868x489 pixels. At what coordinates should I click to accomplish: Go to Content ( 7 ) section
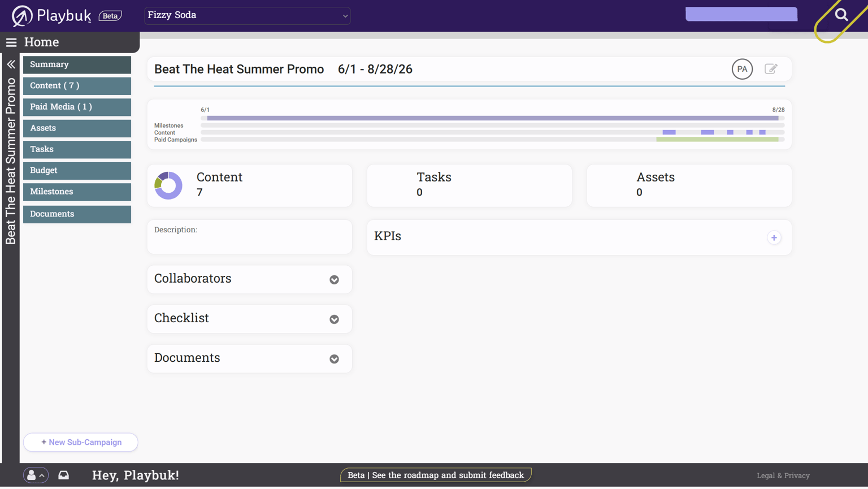click(x=77, y=86)
